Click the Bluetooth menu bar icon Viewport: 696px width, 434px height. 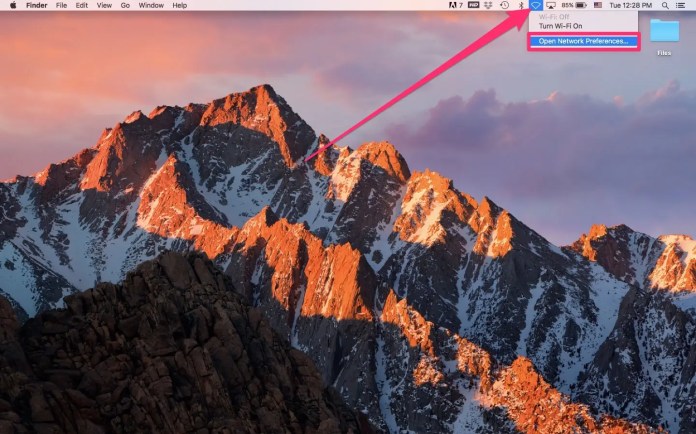[x=522, y=5]
